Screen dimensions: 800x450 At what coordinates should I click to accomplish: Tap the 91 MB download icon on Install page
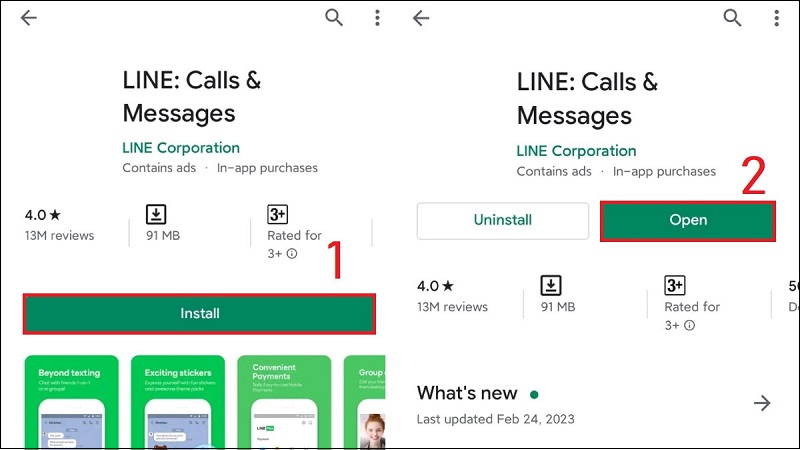point(155,215)
